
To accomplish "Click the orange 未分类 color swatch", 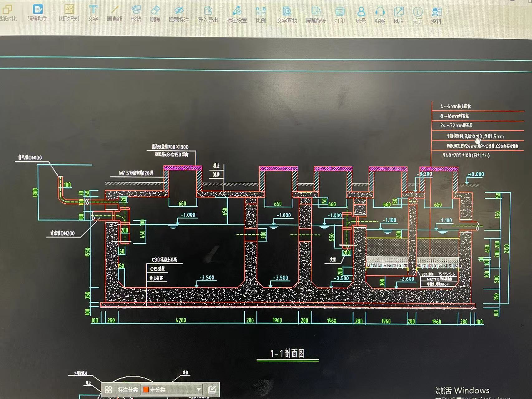I will pos(146,390).
